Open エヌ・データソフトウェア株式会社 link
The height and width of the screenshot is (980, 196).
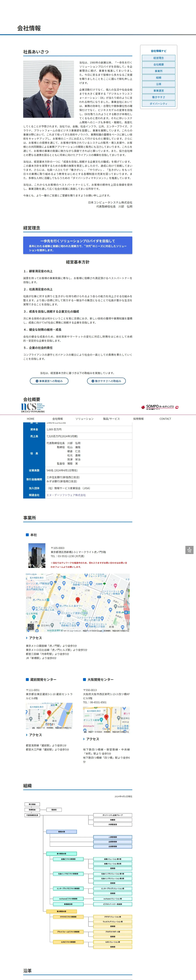66,495
